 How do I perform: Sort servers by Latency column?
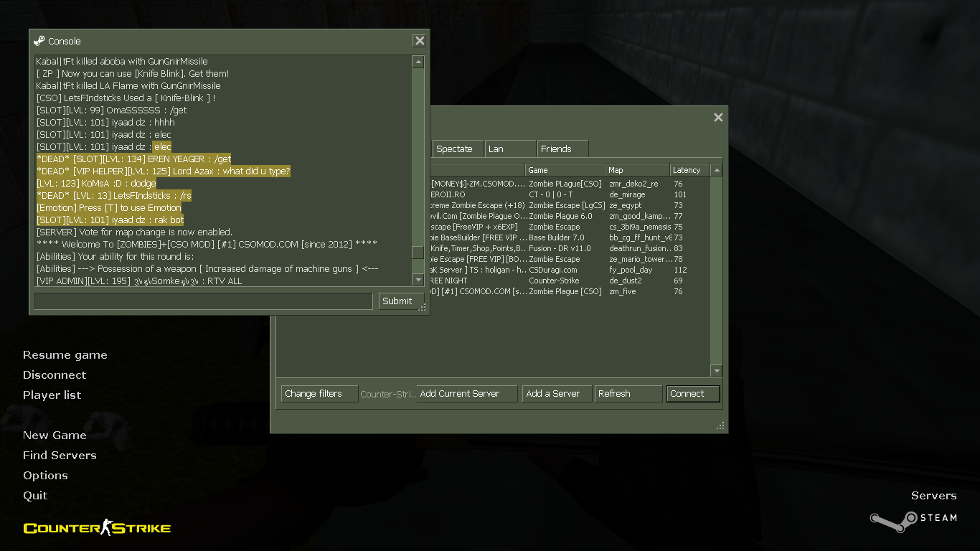(x=689, y=170)
